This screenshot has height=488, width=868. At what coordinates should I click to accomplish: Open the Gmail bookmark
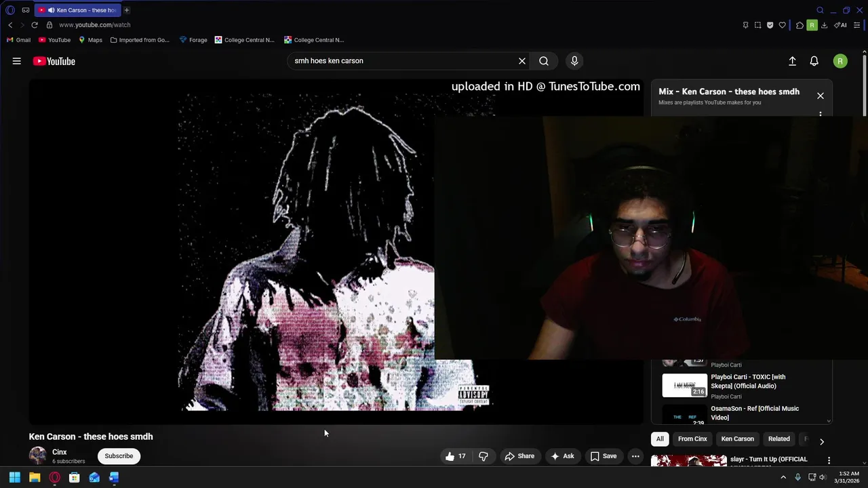(19, 40)
